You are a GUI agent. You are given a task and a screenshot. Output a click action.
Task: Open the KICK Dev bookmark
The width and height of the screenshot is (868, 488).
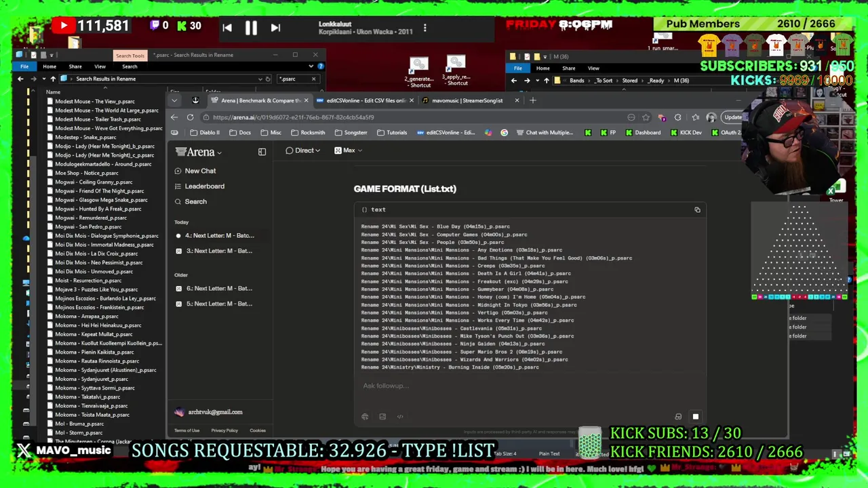(x=686, y=133)
